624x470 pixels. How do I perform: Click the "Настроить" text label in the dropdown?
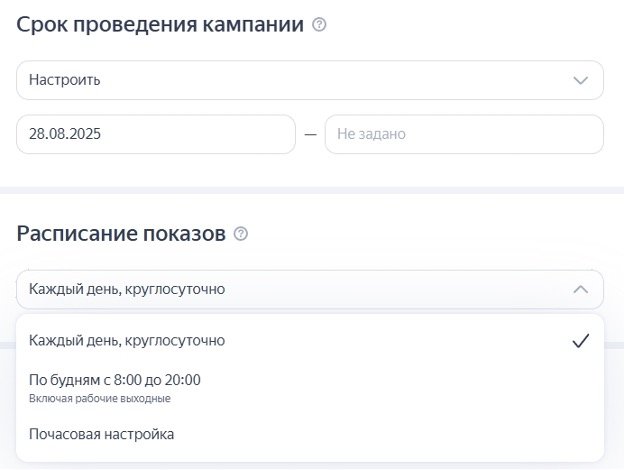click(65, 81)
